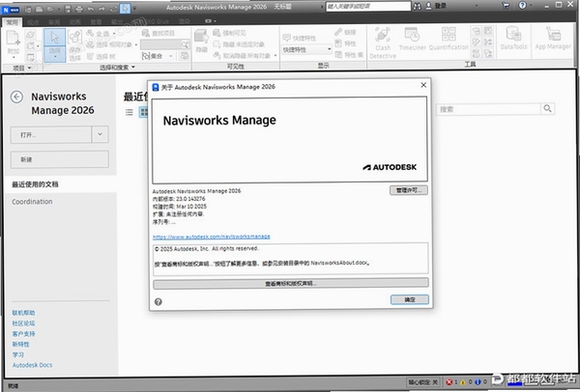Image resolution: width=580 pixels, height=392 pixels.
Task: Click the yellow warning indicator in status bar
Action: click(463, 382)
